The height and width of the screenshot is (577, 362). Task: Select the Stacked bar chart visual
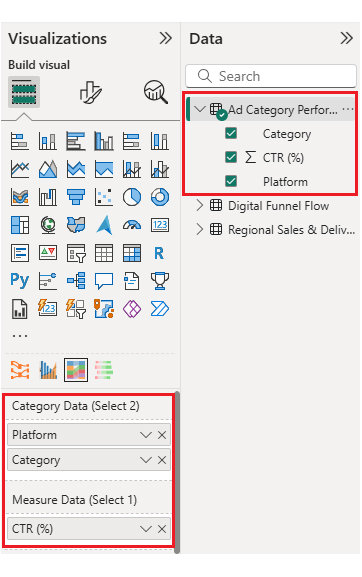click(20, 141)
